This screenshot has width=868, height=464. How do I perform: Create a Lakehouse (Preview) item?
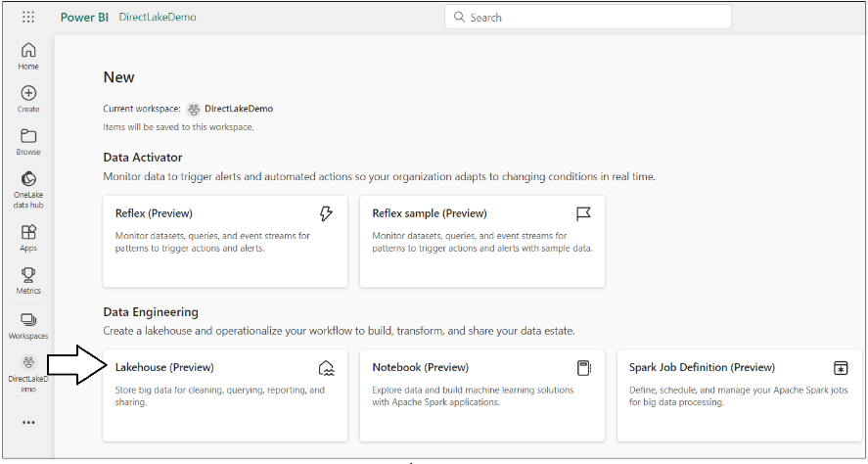tap(225, 395)
